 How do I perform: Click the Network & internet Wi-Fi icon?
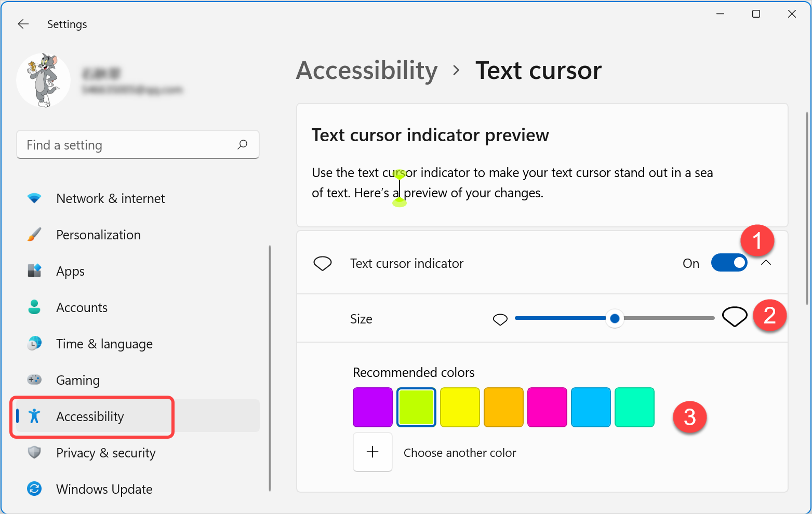click(34, 198)
